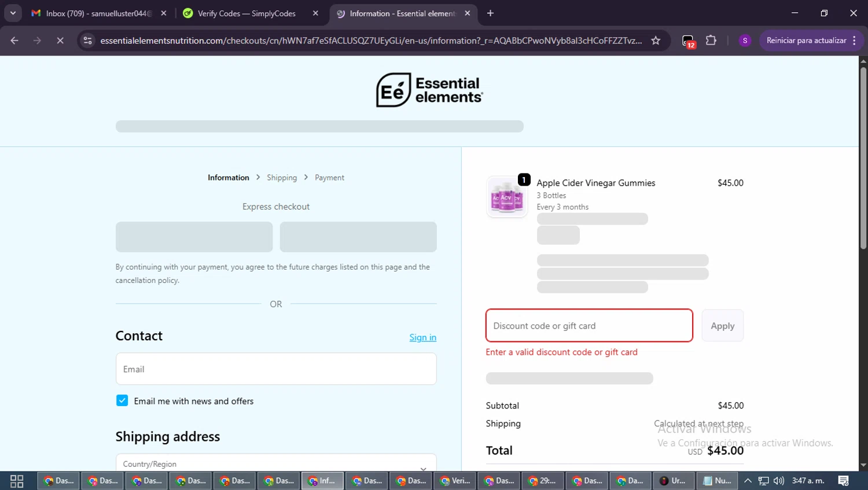This screenshot has height=490, width=868.
Task: Click the $45.00 Total amount
Action: (725, 451)
